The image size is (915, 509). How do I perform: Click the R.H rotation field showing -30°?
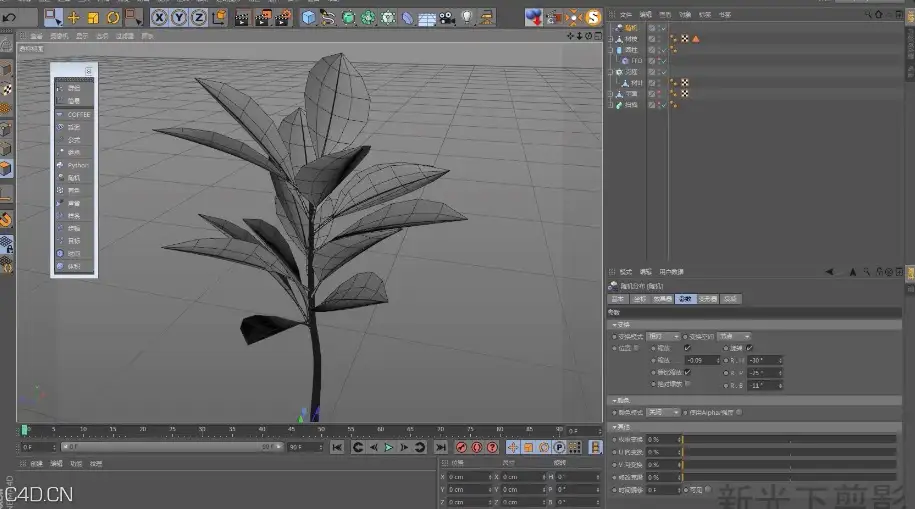point(765,360)
